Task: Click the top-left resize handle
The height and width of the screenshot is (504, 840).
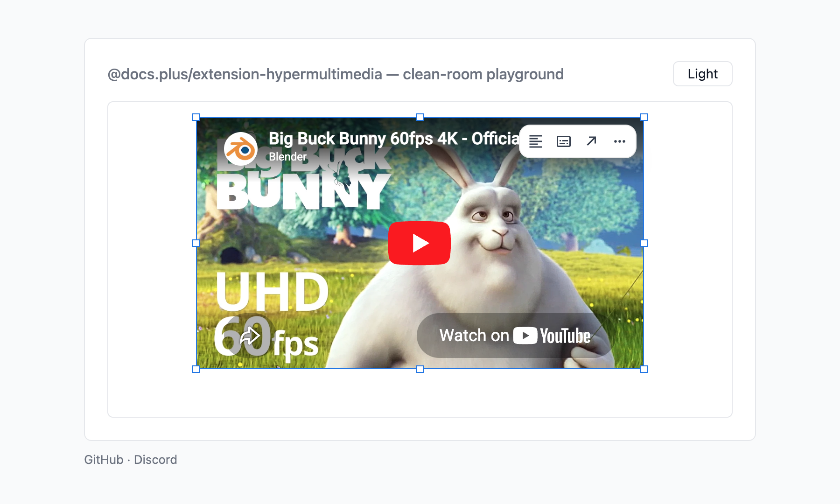Action: tap(196, 117)
